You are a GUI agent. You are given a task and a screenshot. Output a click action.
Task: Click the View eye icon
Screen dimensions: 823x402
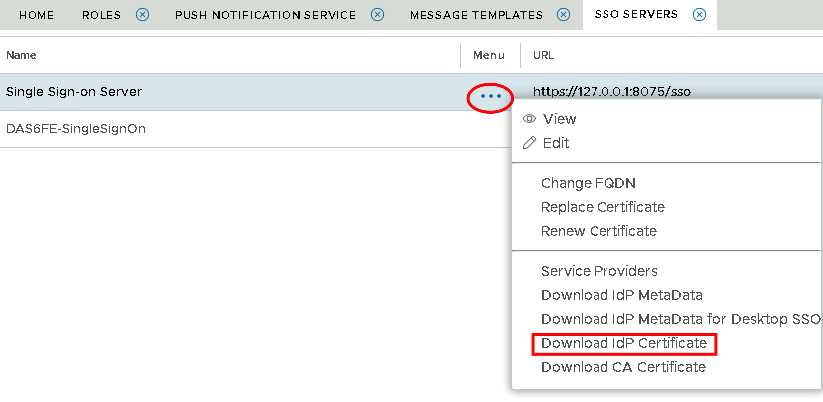529,119
